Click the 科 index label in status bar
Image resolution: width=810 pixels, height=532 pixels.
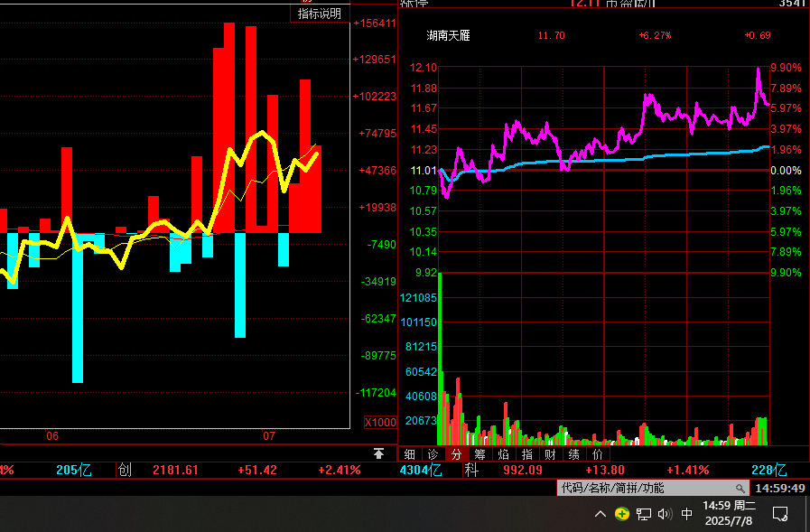click(470, 470)
